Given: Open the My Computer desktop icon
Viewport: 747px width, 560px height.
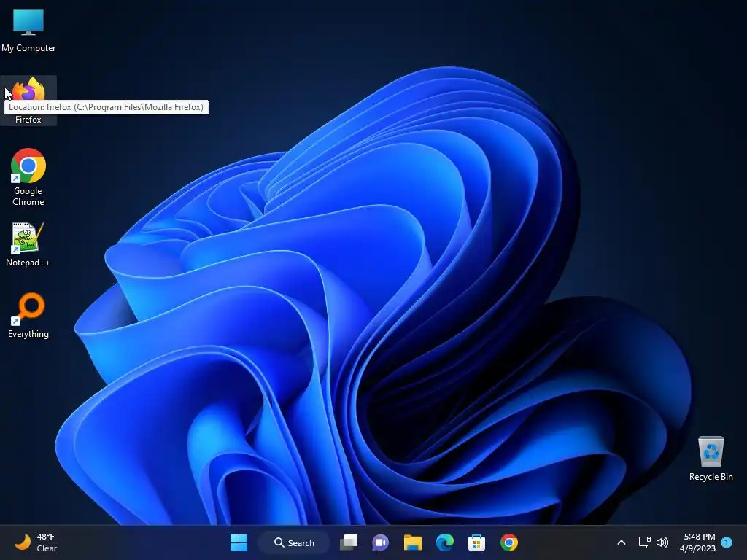Looking at the screenshot, I should click(x=28, y=29).
